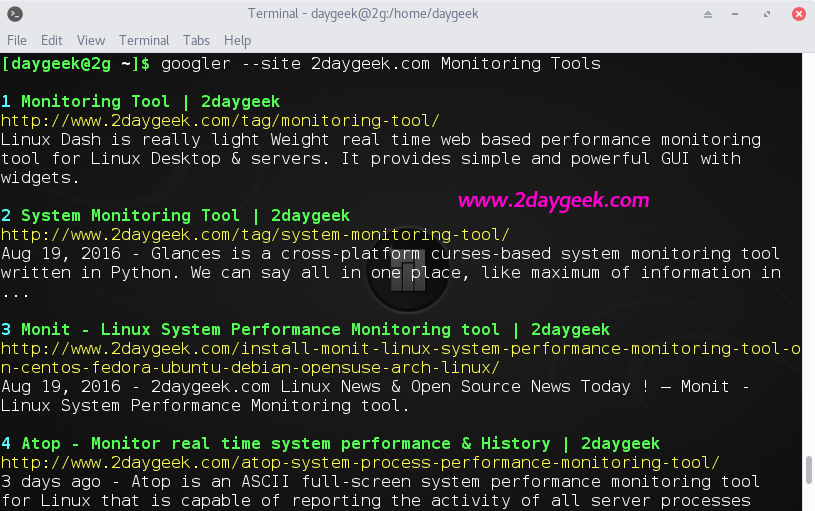Click the terminal vertical scrollbar thumb
This screenshot has width=815, height=511.
pos(809,470)
